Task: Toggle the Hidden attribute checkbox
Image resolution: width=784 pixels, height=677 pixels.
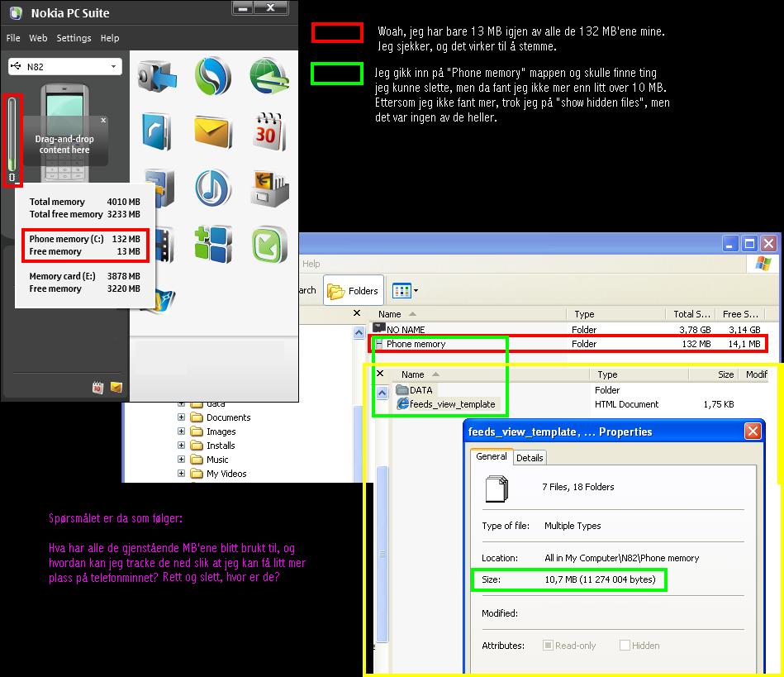Action: pyautogui.click(x=625, y=646)
